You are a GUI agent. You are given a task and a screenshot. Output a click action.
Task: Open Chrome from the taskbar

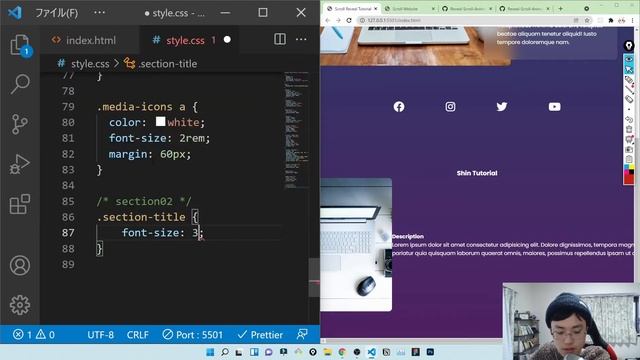342,352
